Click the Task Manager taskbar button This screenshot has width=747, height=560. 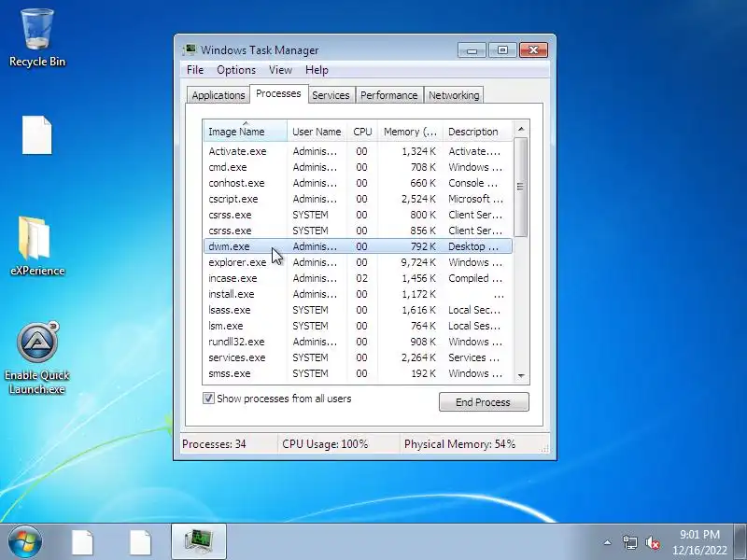[x=199, y=541]
